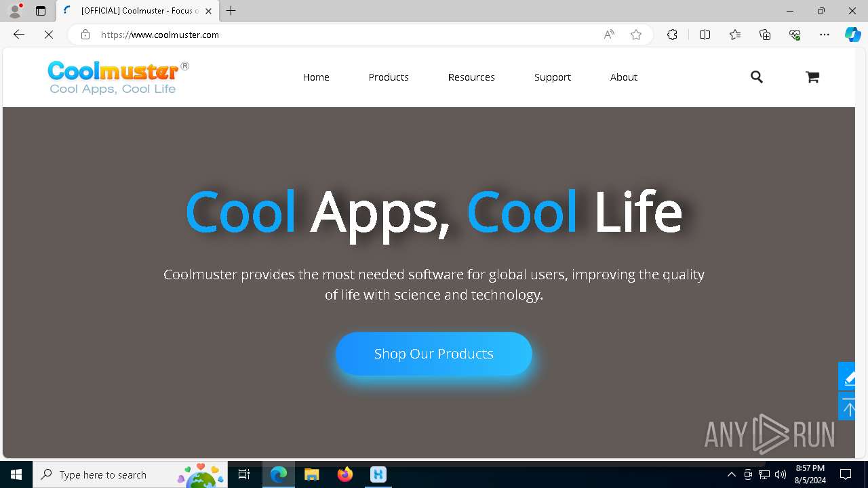Click Shop Our Products button
868x488 pixels.
[434, 354]
